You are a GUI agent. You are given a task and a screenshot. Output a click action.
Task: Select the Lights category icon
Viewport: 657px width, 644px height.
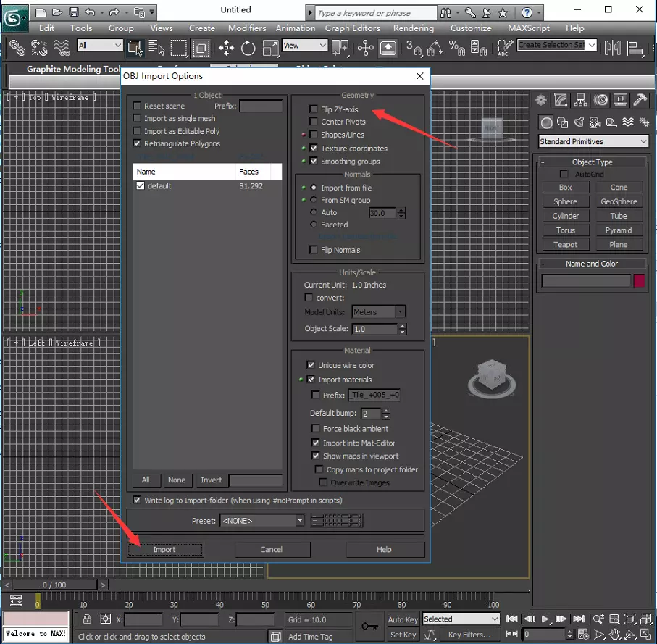tap(579, 122)
